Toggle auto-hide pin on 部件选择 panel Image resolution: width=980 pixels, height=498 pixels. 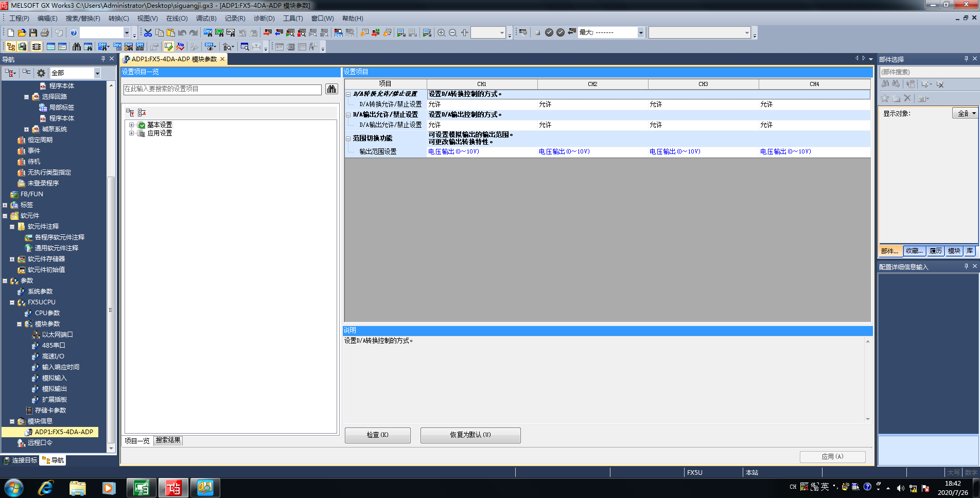966,59
